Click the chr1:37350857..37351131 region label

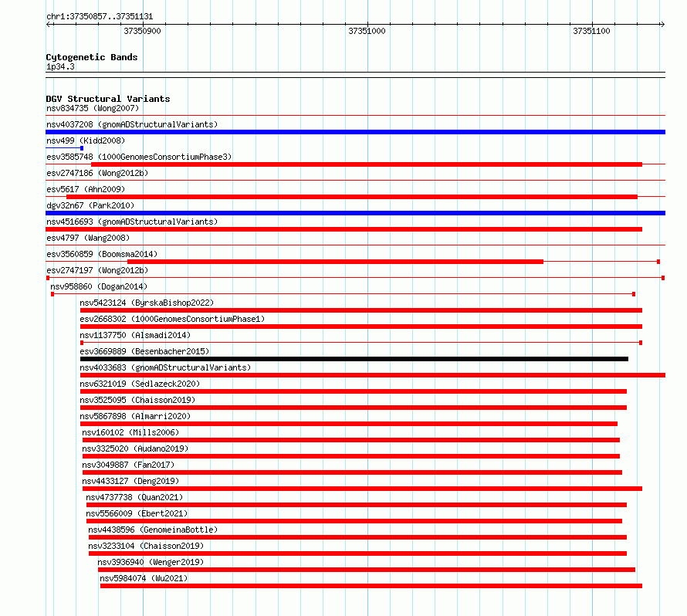(x=100, y=17)
